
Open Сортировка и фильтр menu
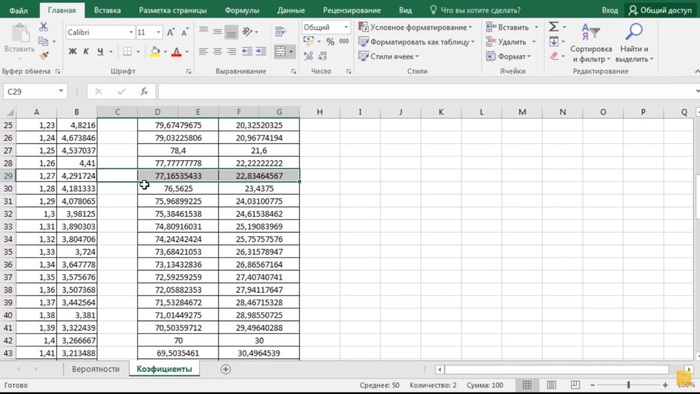pos(591,43)
